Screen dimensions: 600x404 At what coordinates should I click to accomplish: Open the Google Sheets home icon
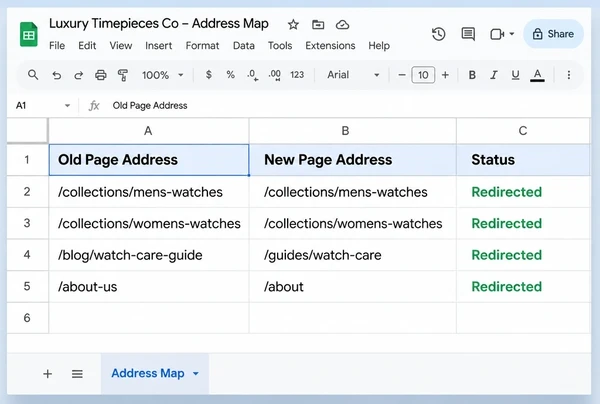(29, 34)
